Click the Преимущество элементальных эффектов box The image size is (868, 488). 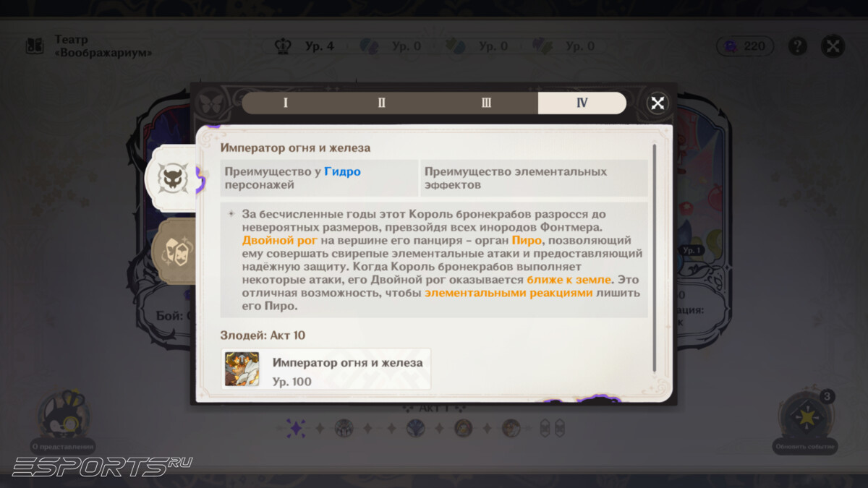[534, 179]
